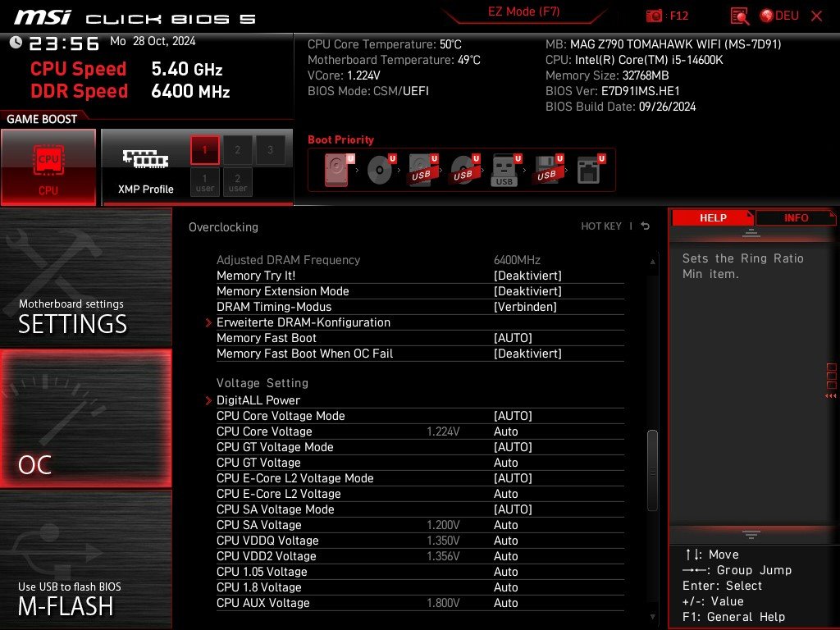Click the side panel arrows at right edge
840x630 pixels.
[831, 396]
